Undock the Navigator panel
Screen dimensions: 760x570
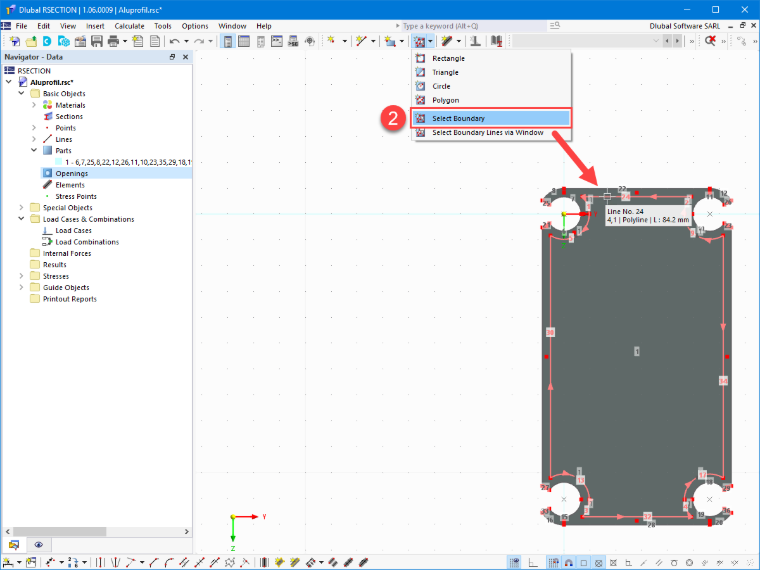pos(172,57)
